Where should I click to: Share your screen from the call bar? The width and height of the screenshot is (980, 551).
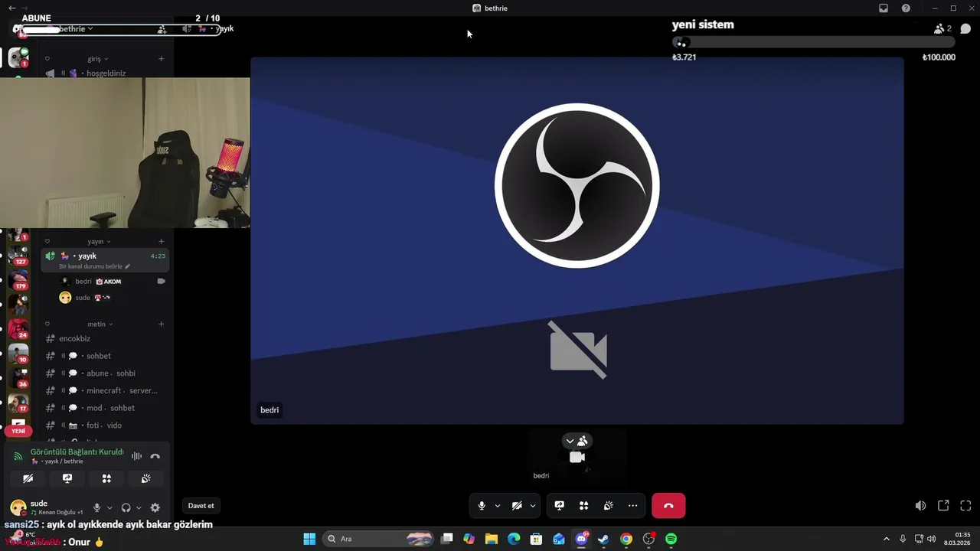560,506
